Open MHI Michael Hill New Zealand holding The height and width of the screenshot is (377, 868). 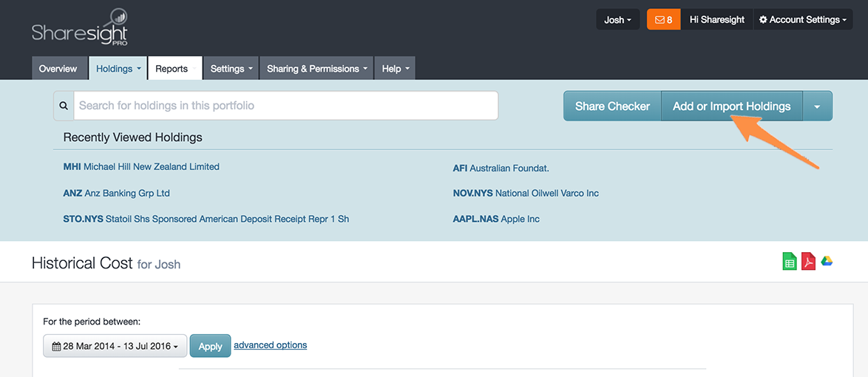[141, 166]
